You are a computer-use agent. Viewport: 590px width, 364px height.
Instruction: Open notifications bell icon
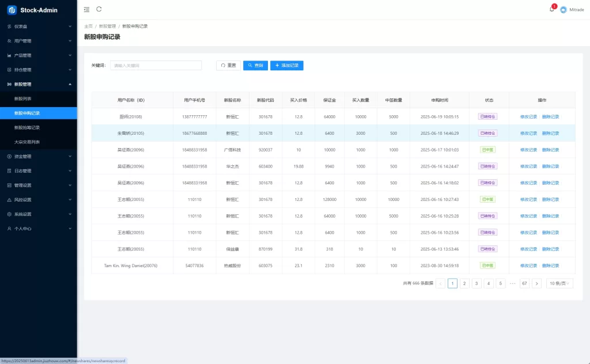coord(551,9)
